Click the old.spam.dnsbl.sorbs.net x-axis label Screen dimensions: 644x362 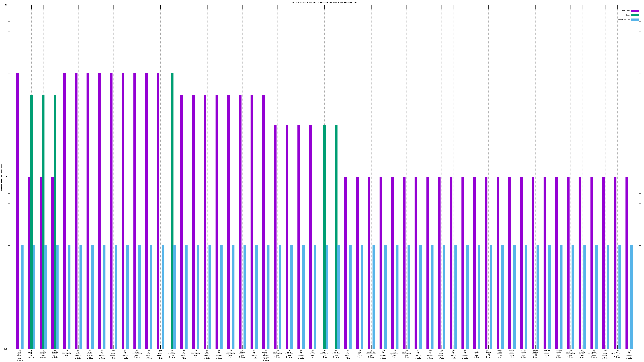(20, 355)
